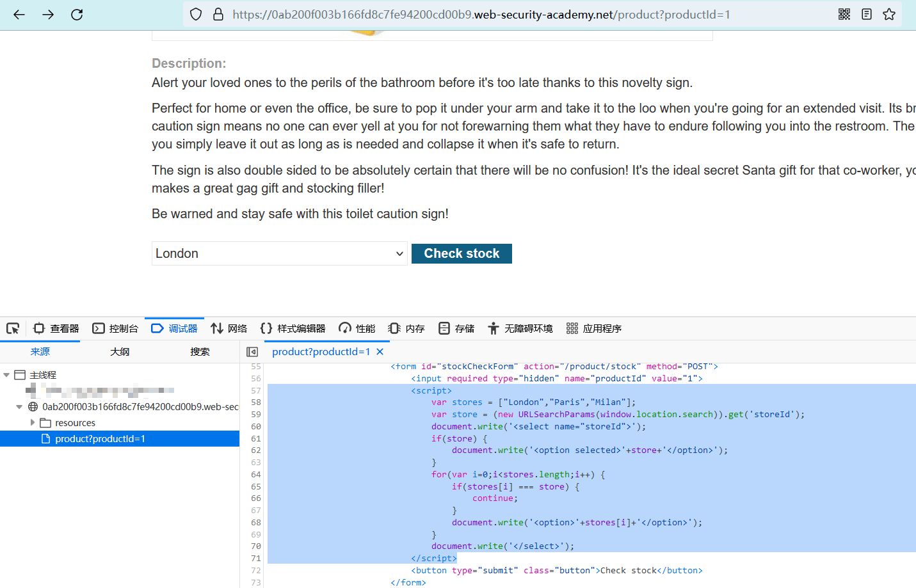Open reader view icon in address bar
The image size is (916, 588).
(867, 14)
